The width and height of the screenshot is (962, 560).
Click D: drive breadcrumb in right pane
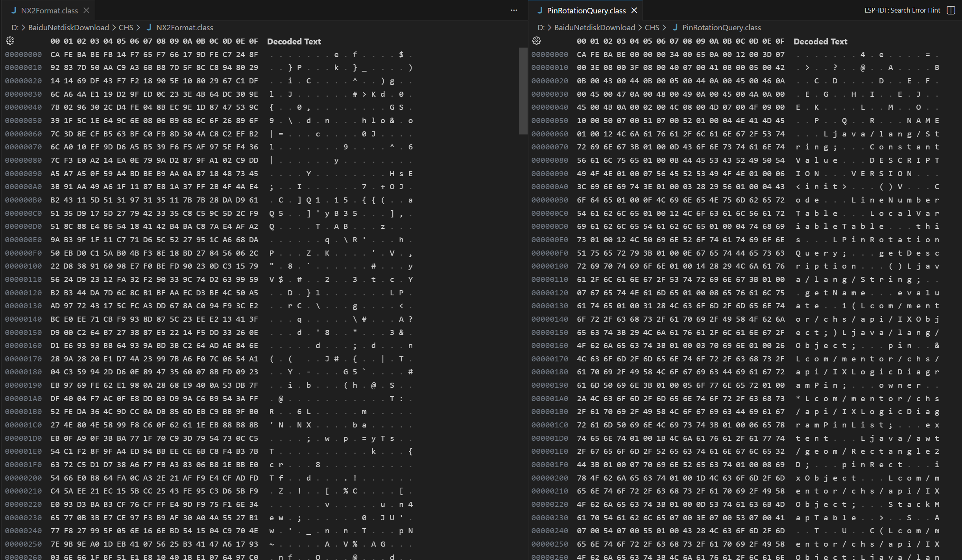[541, 28]
